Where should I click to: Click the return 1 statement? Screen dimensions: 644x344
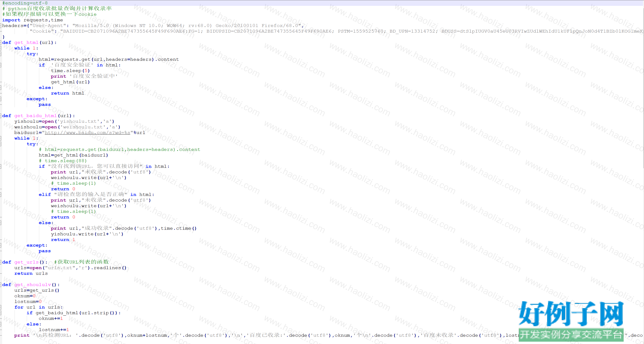(x=63, y=240)
